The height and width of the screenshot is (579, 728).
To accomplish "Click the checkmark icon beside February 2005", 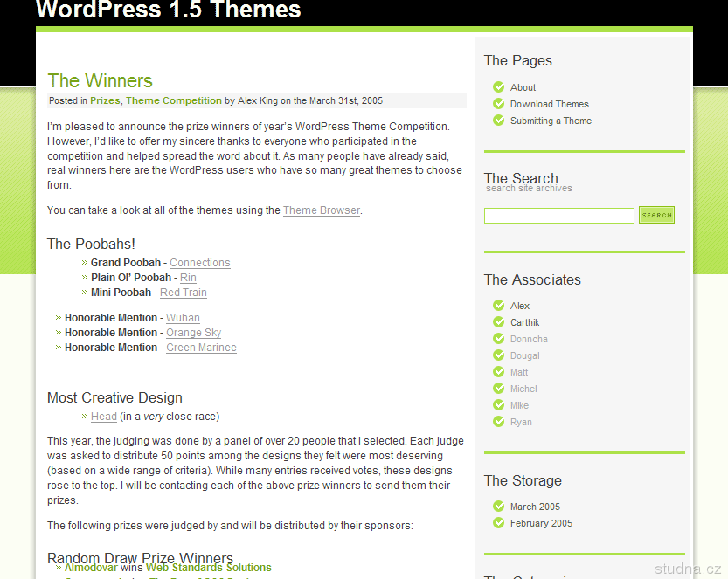I will click(x=499, y=523).
